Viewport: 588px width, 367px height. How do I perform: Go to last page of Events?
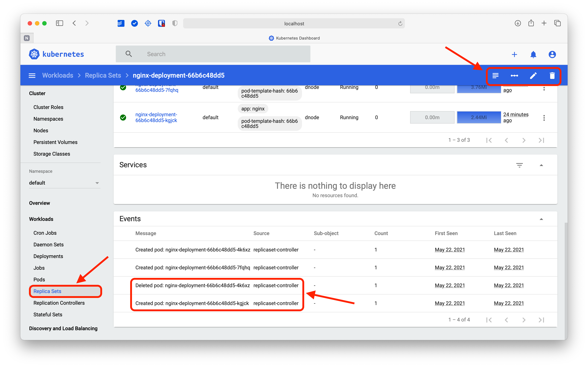point(541,320)
